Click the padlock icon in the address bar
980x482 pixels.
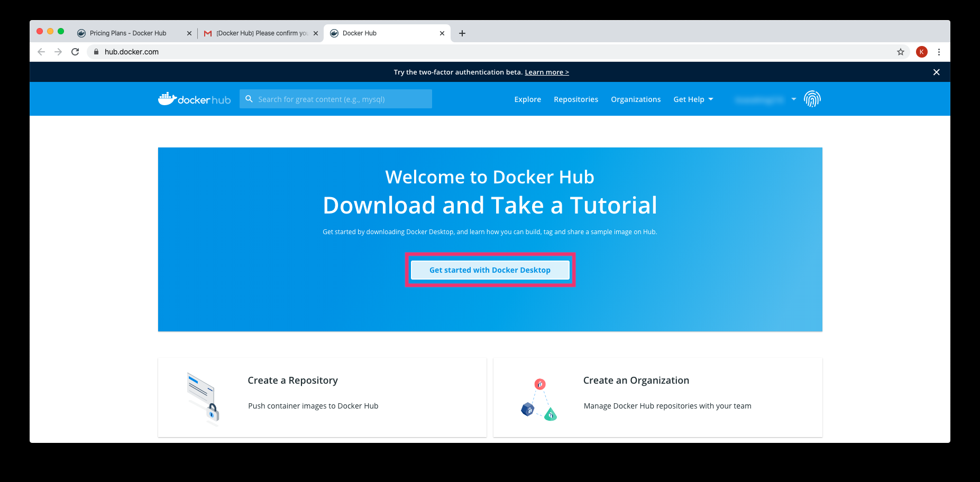pos(96,52)
